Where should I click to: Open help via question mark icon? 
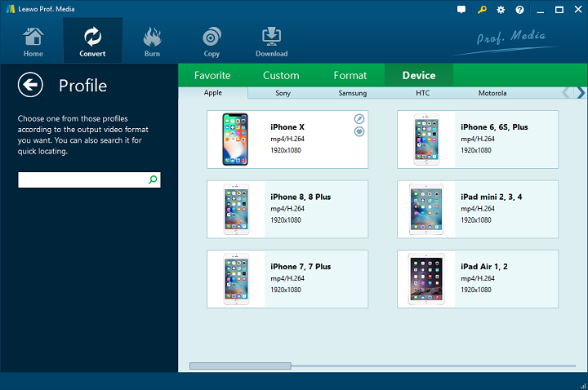point(519,10)
